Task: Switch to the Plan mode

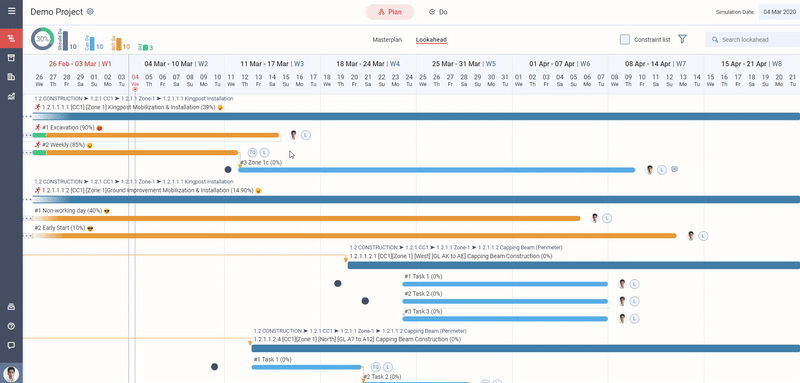Action: point(390,12)
